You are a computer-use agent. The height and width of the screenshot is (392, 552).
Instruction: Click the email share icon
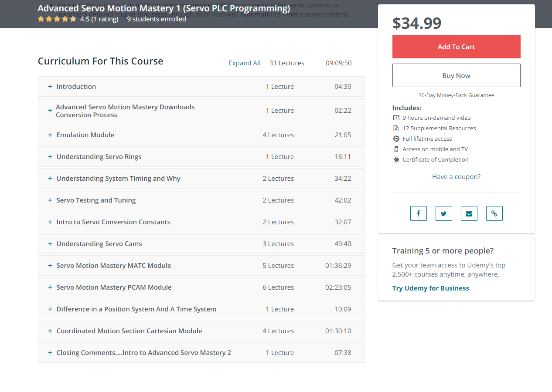469,213
